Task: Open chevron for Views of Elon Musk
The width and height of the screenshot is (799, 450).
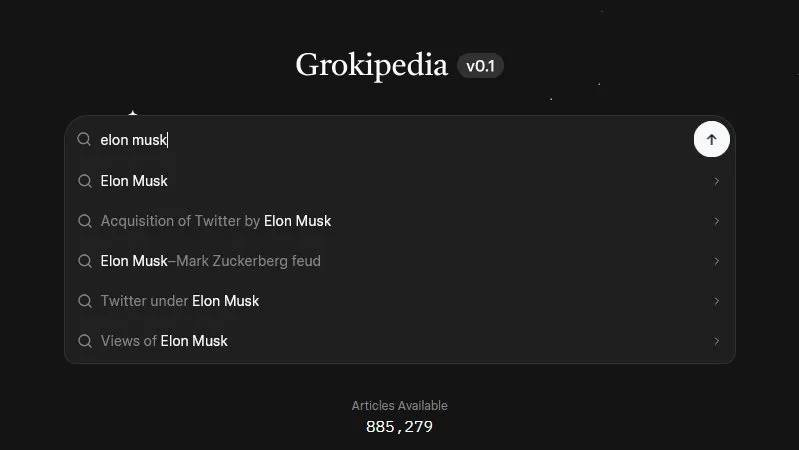Action: coord(717,341)
